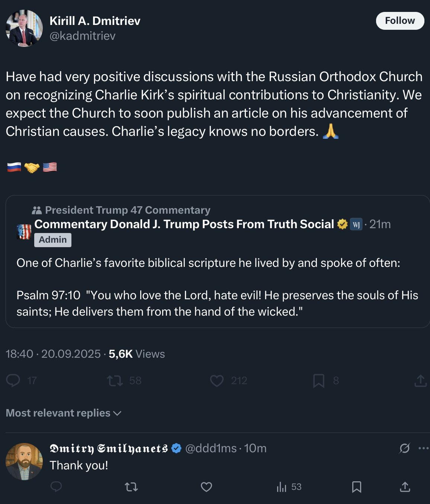Open the @kadmitriev profile handle

point(83,36)
